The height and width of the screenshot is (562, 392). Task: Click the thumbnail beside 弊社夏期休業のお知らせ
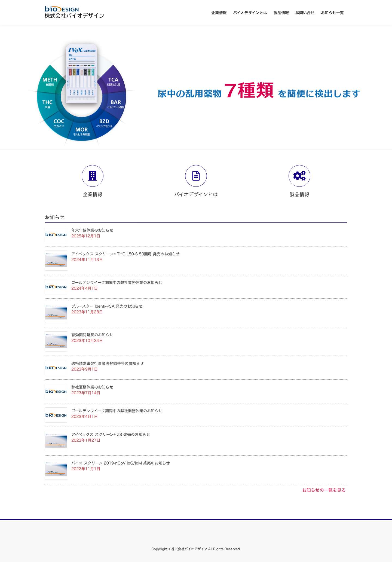click(56, 391)
